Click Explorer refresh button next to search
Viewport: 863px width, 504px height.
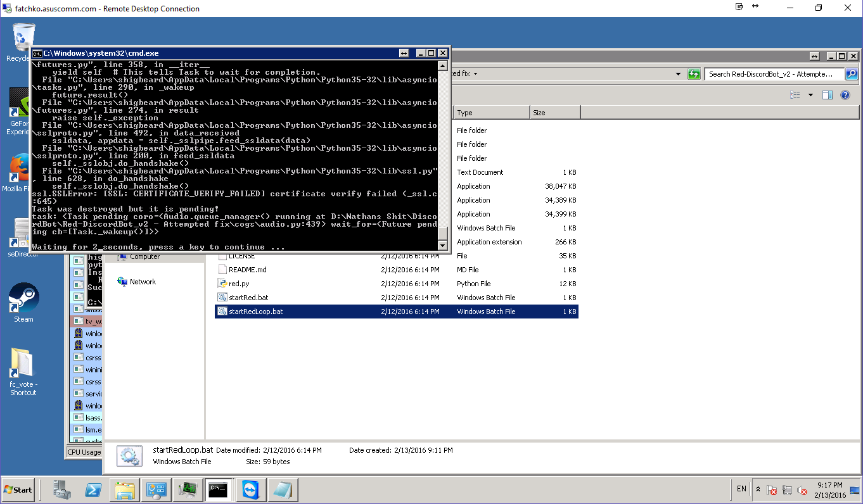point(694,74)
